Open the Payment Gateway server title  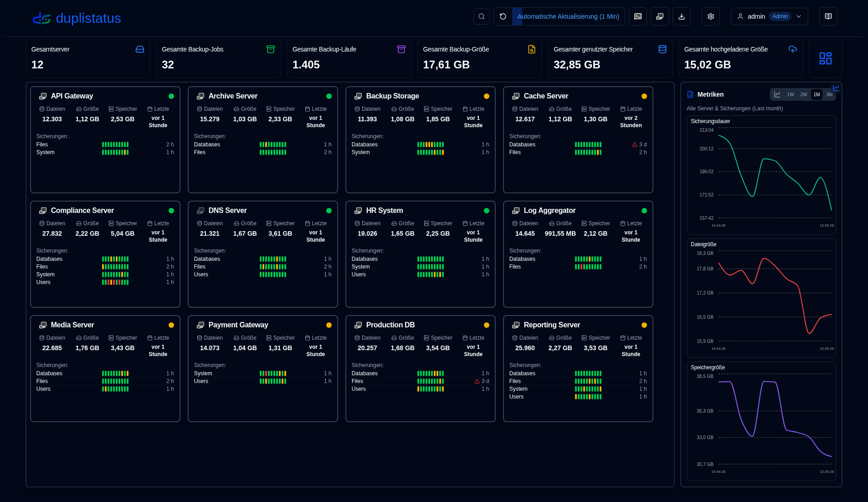(x=238, y=325)
